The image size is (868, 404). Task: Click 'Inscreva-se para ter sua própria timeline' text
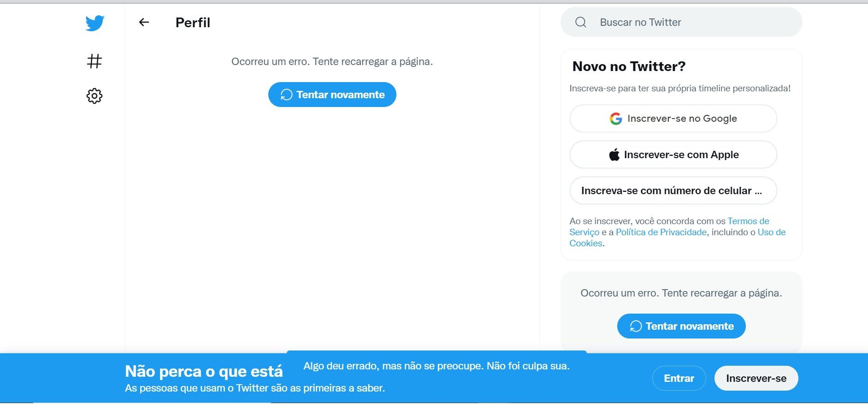(x=680, y=88)
